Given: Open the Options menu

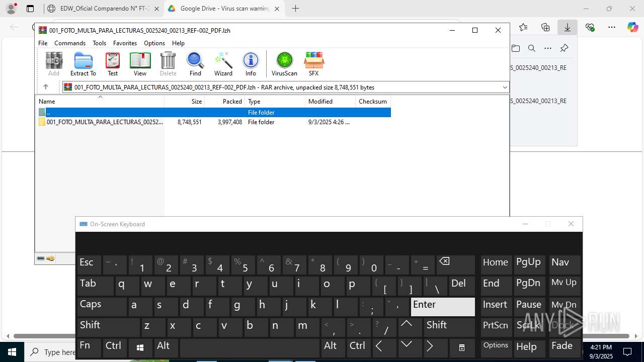Looking at the screenshot, I should coord(154,43).
